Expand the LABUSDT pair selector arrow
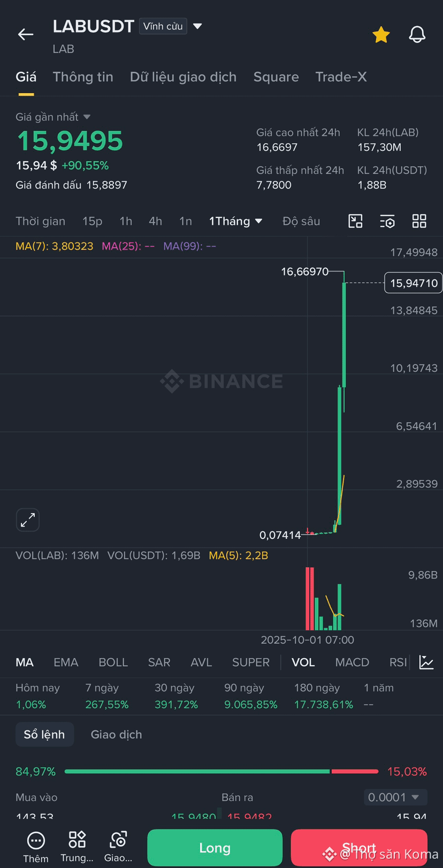The height and width of the screenshot is (868, 443). [x=197, y=26]
